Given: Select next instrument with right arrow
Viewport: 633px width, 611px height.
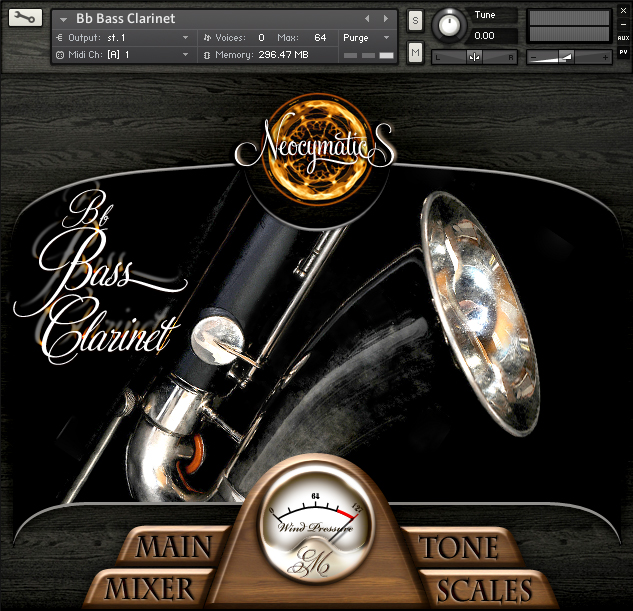Looking at the screenshot, I should tap(386, 19).
